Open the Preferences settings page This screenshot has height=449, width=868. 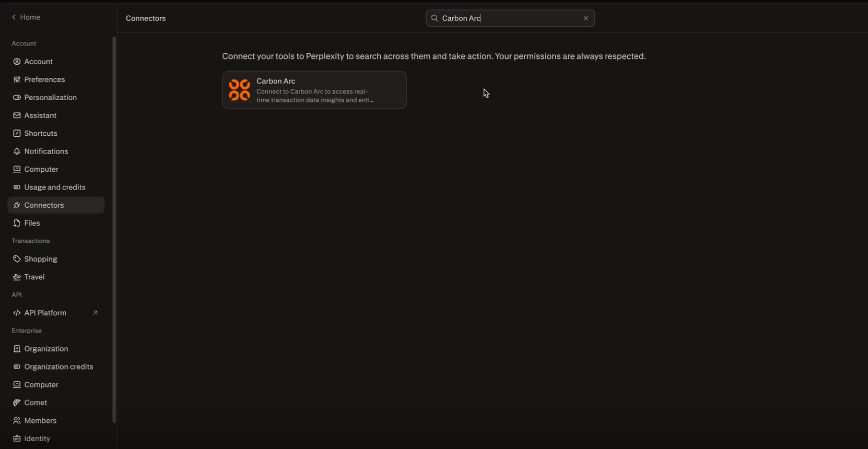(x=56, y=79)
